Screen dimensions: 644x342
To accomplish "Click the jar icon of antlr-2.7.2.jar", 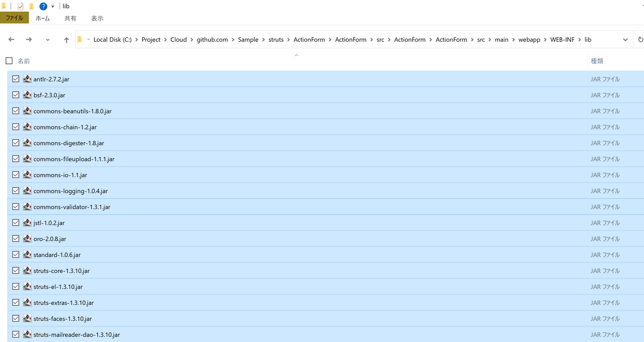I will point(27,79).
